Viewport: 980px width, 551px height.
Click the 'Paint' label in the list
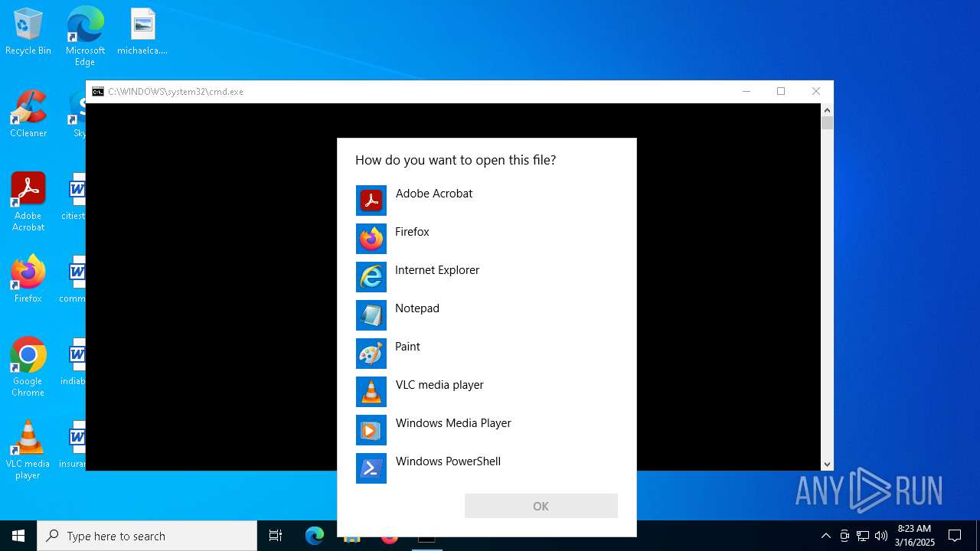pos(407,347)
